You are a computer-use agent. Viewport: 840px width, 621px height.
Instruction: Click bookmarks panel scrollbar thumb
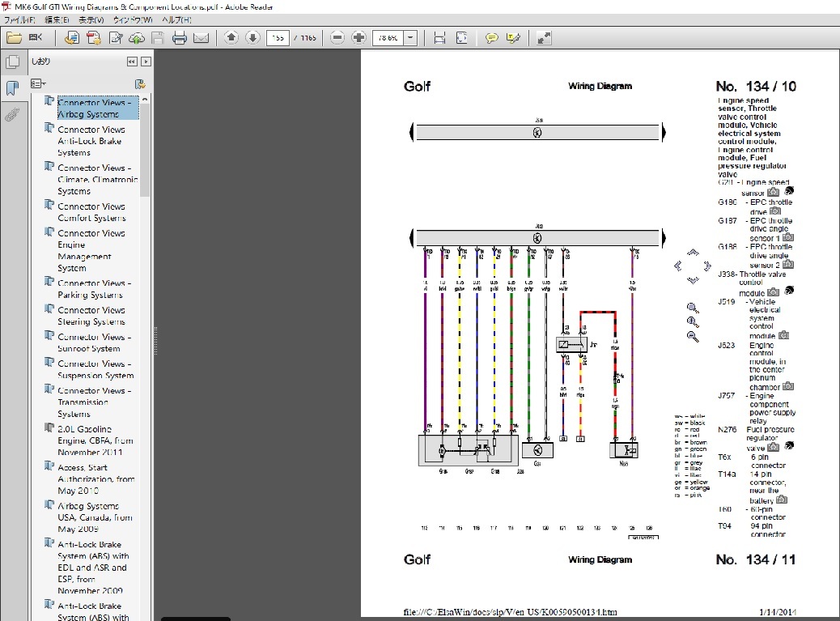pos(145,150)
